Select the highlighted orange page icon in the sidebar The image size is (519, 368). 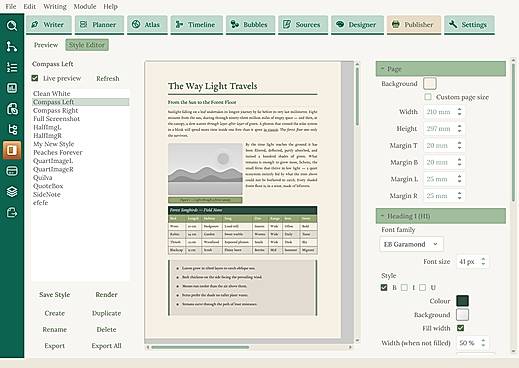point(12,150)
